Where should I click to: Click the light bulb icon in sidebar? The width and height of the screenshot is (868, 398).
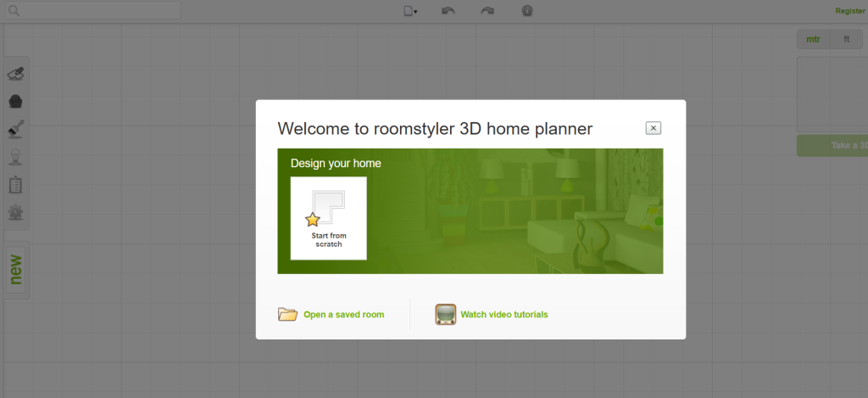[15, 157]
